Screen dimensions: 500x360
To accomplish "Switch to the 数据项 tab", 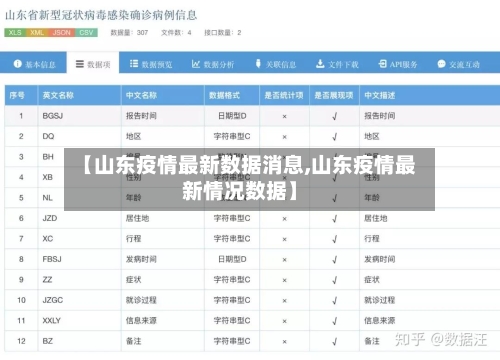I will [93, 63].
